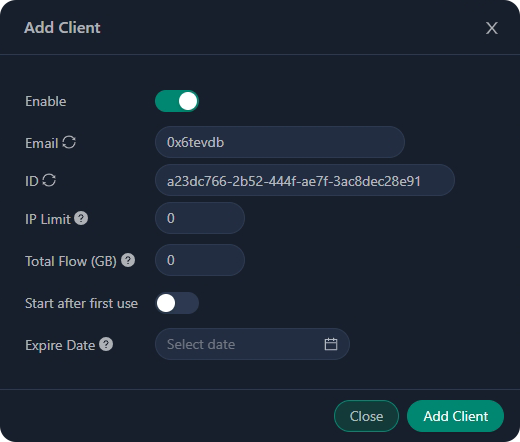
Task: Open calendar via the date icon
Action: click(x=331, y=344)
